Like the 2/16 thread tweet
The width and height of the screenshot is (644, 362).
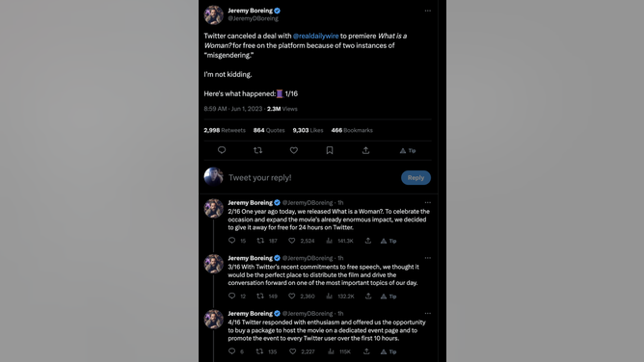click(x=291, y=241)
